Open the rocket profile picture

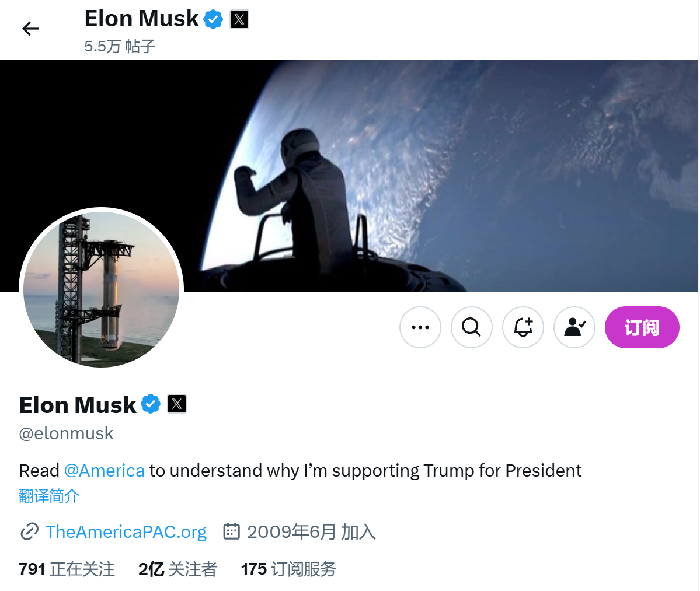tap(102, 289)
